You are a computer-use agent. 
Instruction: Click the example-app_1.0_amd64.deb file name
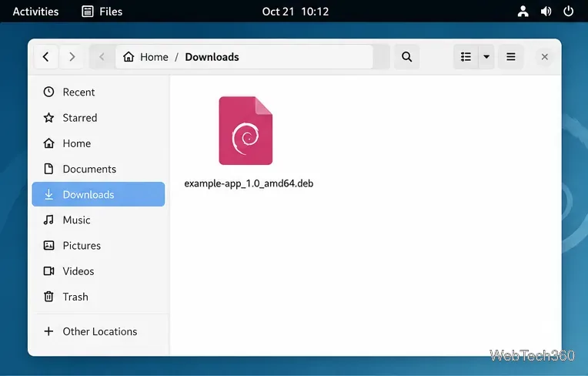249,183
